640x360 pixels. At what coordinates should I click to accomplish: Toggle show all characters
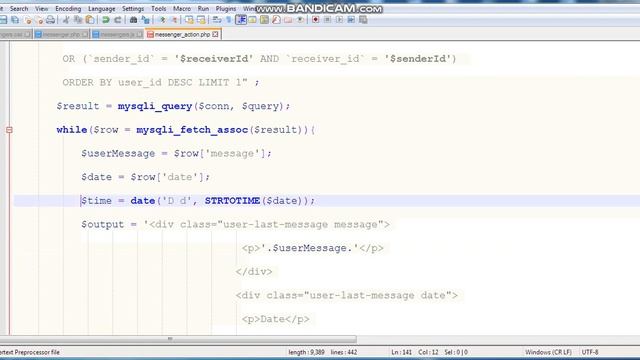tap(229, 20)
